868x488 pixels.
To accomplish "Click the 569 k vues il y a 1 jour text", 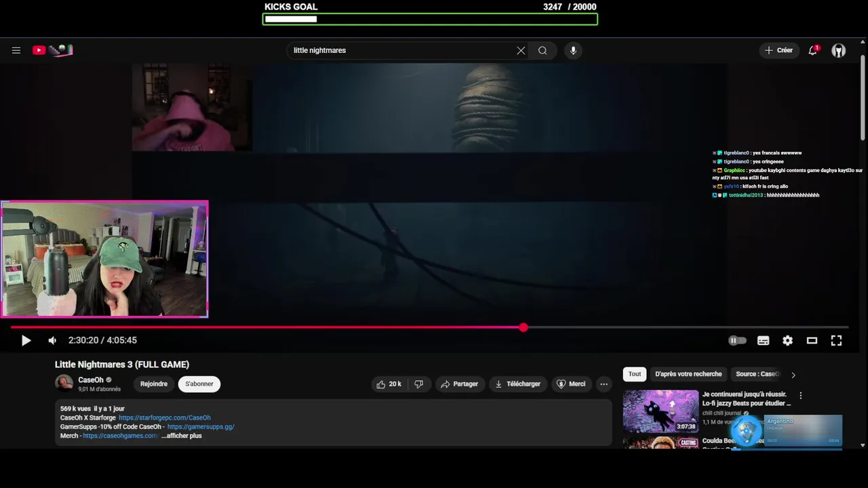I will pyautogui.click(x=92, y=409).
